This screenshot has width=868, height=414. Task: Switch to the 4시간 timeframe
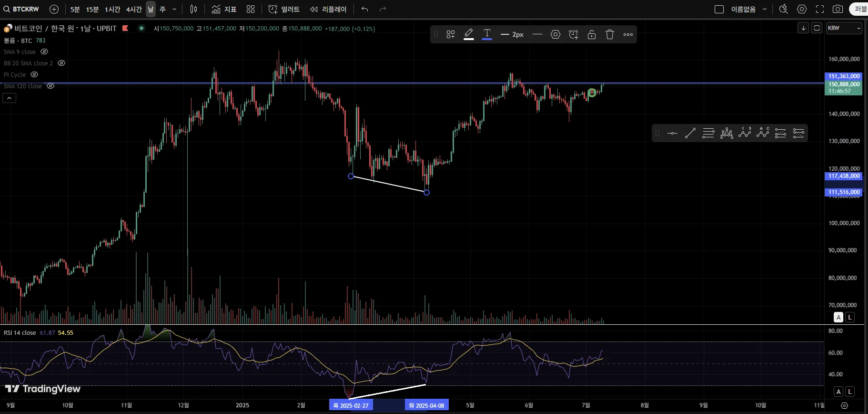134,9
